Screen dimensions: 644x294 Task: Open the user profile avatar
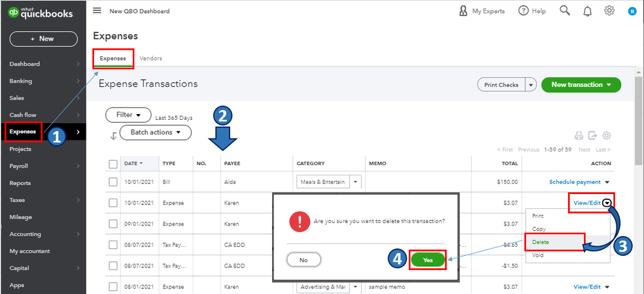click(x=632, y=12)
